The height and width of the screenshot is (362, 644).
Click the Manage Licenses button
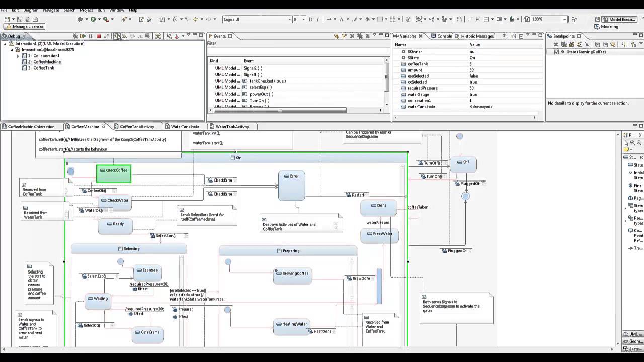point(25,27)
